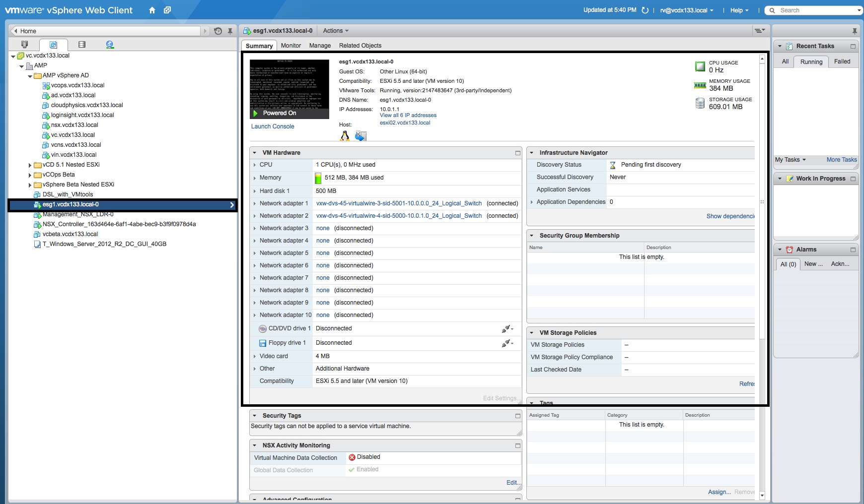Click the VM console thumbnail
Image resolution: width=864 pixels, height=504 pixels.
(289, 84)
